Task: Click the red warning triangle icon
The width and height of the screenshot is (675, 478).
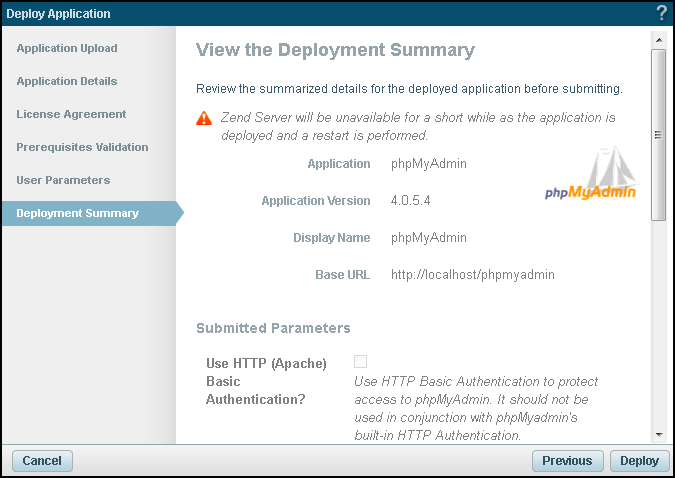Action: [204, 118]
